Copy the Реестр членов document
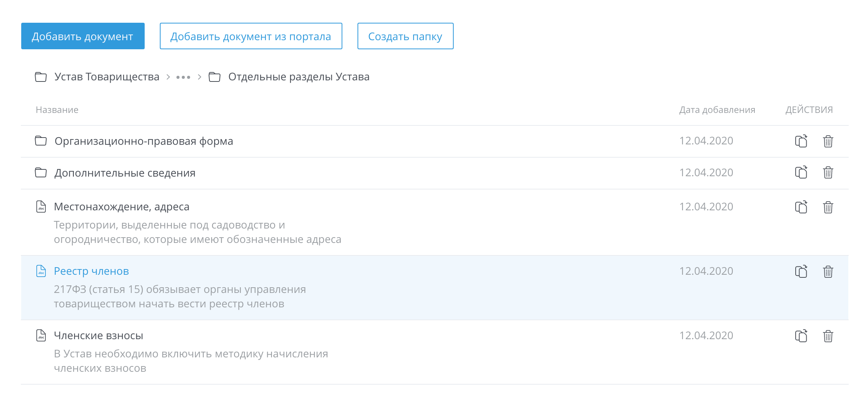868x407 pixels. 801,271
